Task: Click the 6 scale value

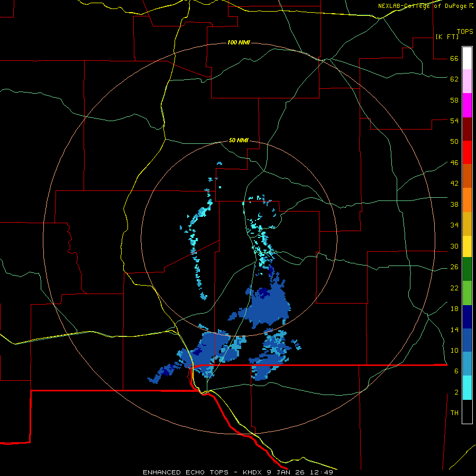Action: click(x=456, y=371)
